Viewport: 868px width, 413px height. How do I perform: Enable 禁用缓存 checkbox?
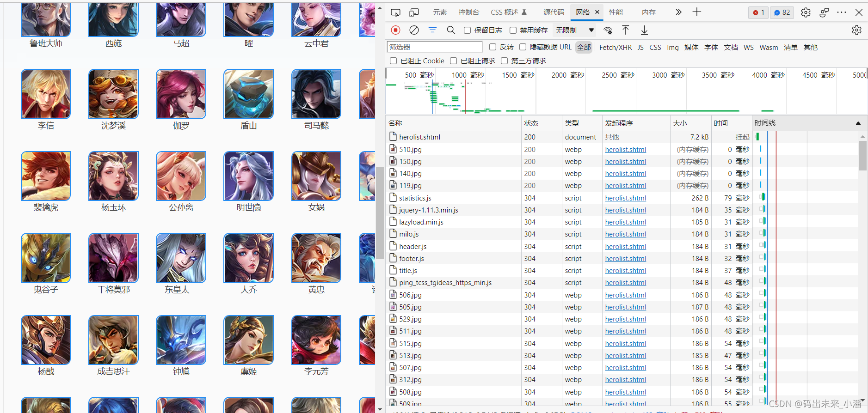click(x=513, y=30)
